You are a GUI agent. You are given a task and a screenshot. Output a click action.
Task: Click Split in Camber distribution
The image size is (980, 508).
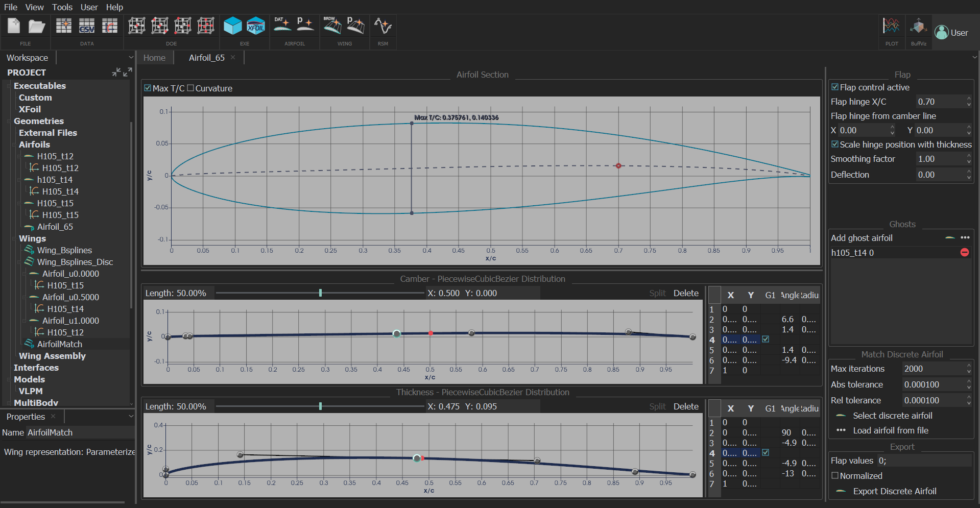pyautogui.click(x=657, y=293)
